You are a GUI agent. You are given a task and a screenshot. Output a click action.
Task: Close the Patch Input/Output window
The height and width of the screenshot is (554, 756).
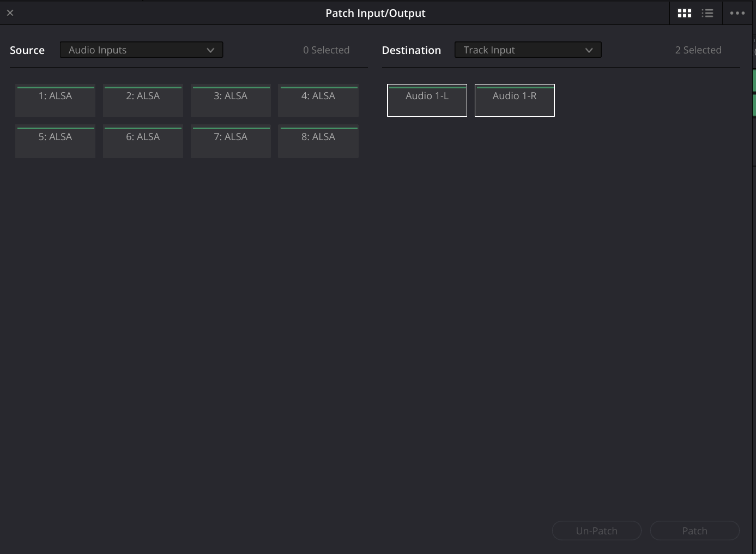[x=10, y=13]
